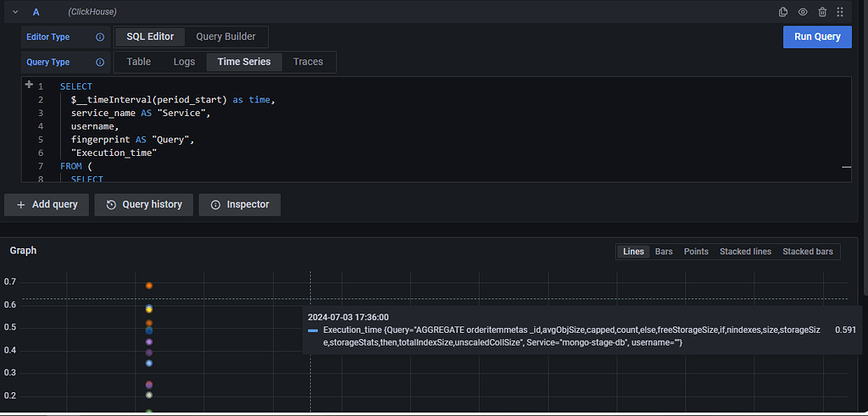Click the Query Type info icon
The width and height of the screenshot is (868, 416).
point(100,63)
